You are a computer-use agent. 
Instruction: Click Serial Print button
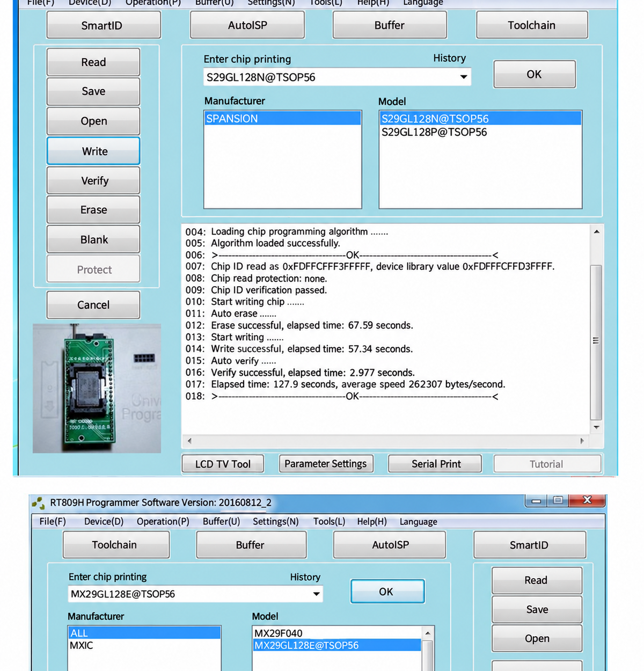point(435,464)
